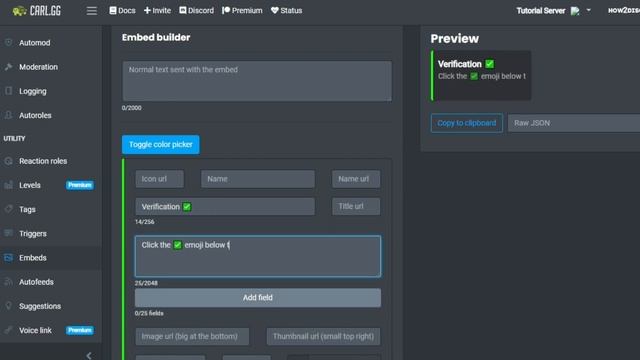Viewport: 640px width, 360px height.
Task: Focus the Thumbnail url field
Action: click(x=323, y=337)
